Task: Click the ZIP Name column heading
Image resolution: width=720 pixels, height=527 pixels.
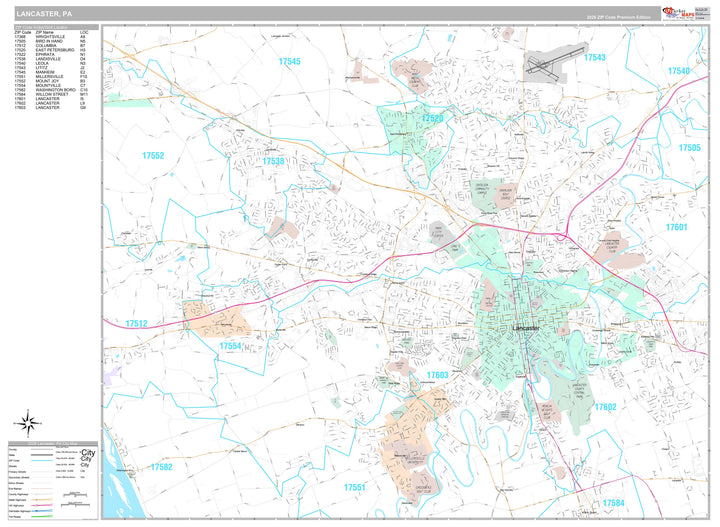Action: pos(45,33)
